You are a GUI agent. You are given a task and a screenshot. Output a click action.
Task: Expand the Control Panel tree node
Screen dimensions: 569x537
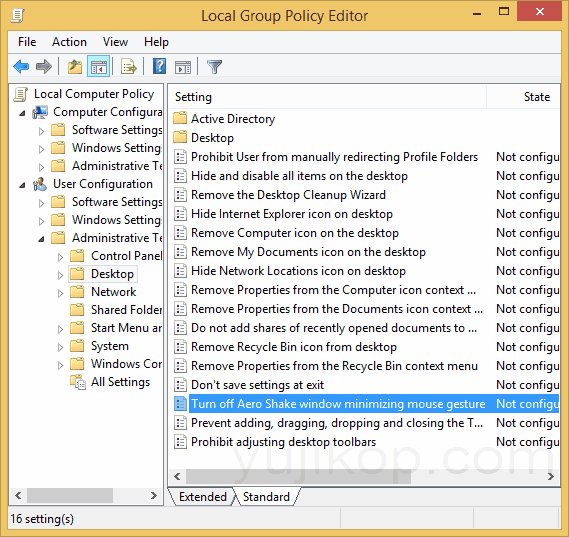pyautogui.click(x=60, y=257)
